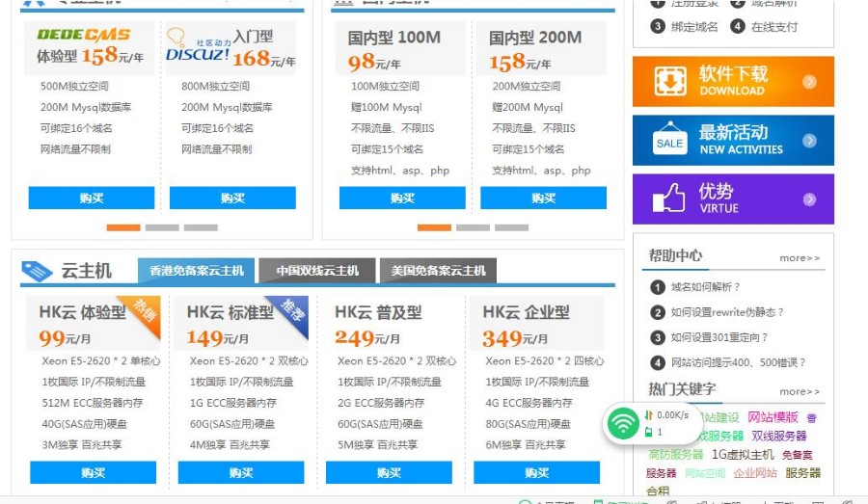Purchase the HK云 普及型 249元 plan
868x504 pixels.
389,472
